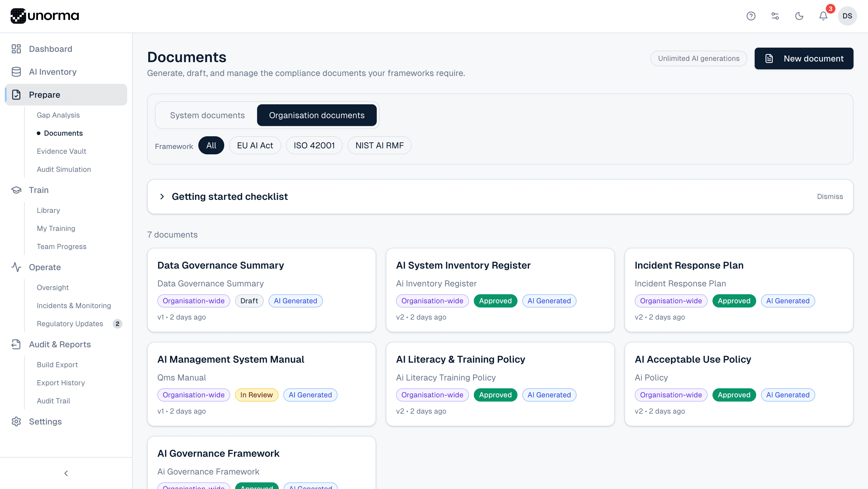Image resolution: width=868 pixels, height=489 pixels.
Task: Filter framework by NIST AI RMF
Action: coord(379,146)
